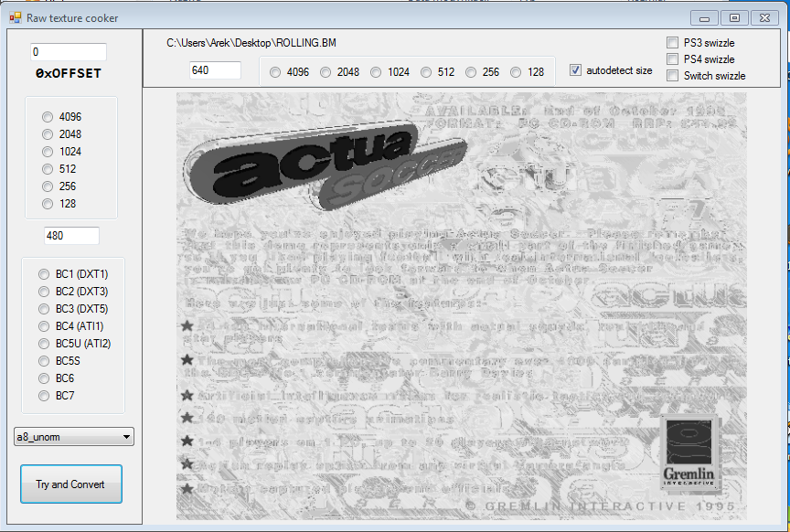The width and height of the screenshot is (790, 532).
Task: Choose the BC7 compression option
Action: tap(43, 396)
